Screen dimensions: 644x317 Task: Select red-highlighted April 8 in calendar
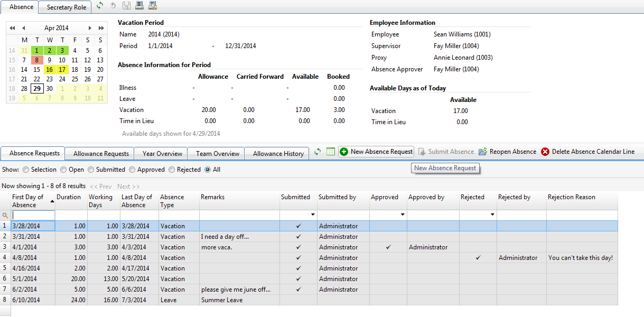pyautogui.click(x=36, y=60)
